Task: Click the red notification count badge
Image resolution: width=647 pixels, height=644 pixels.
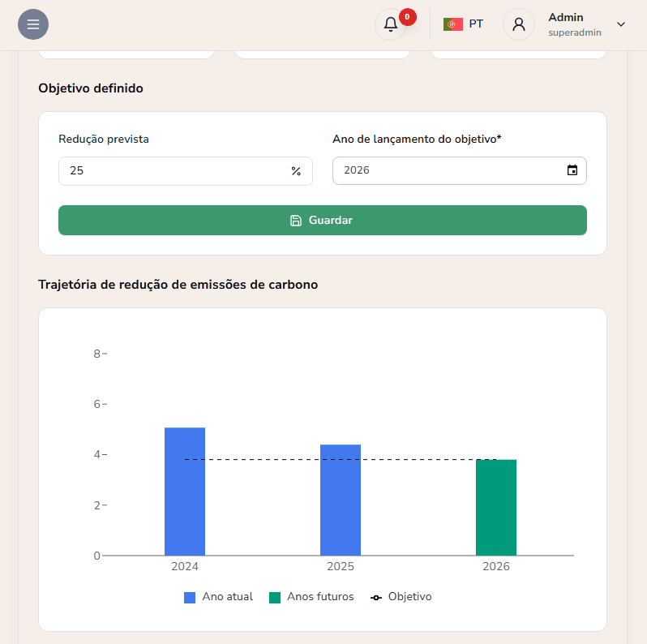Action: tap(407, 16)
